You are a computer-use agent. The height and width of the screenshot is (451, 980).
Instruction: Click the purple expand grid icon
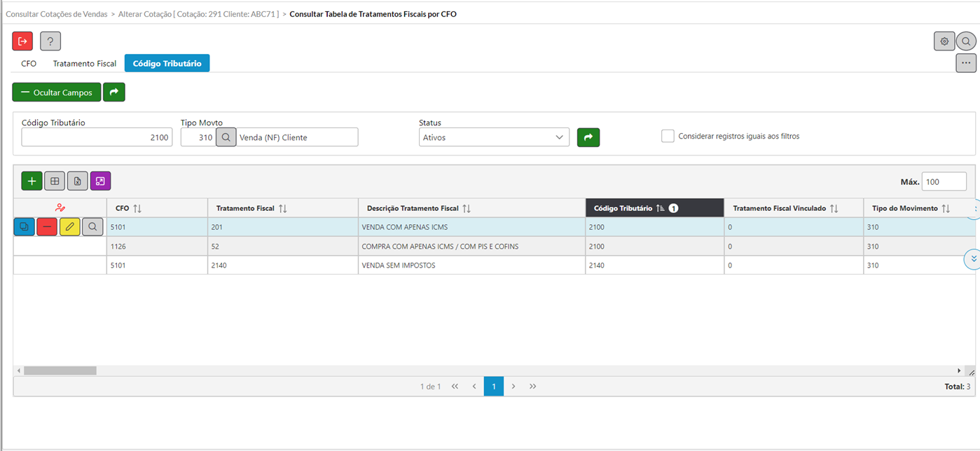[100, 181]
